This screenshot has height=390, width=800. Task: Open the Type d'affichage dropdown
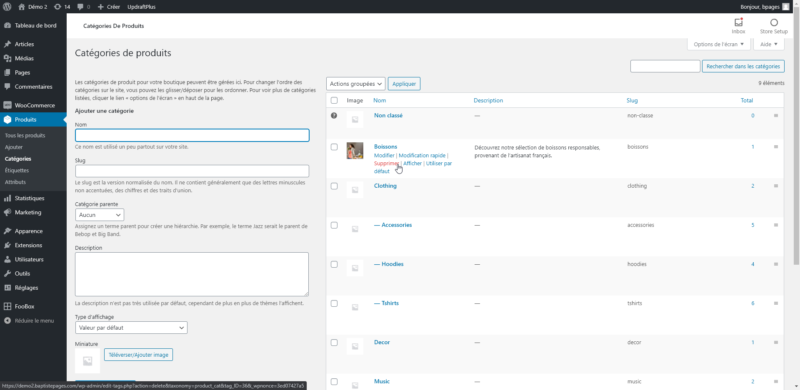pos(131,328)
